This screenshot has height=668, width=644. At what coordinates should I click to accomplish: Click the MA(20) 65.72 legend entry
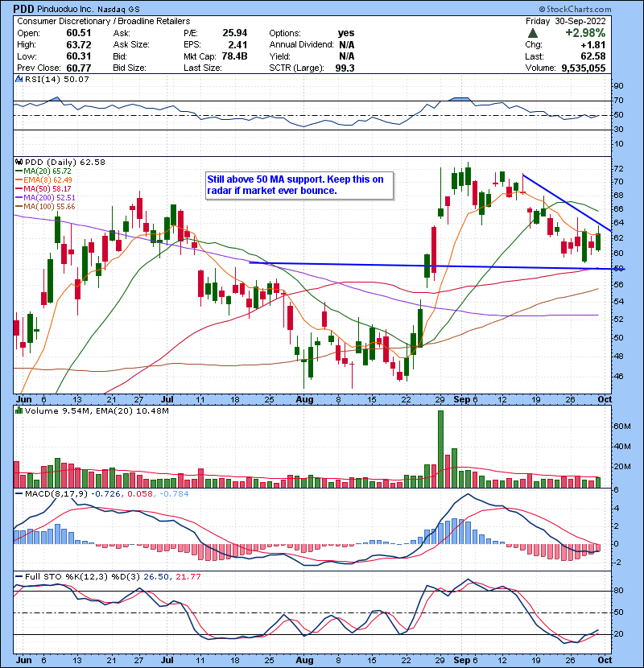(43, 171)
